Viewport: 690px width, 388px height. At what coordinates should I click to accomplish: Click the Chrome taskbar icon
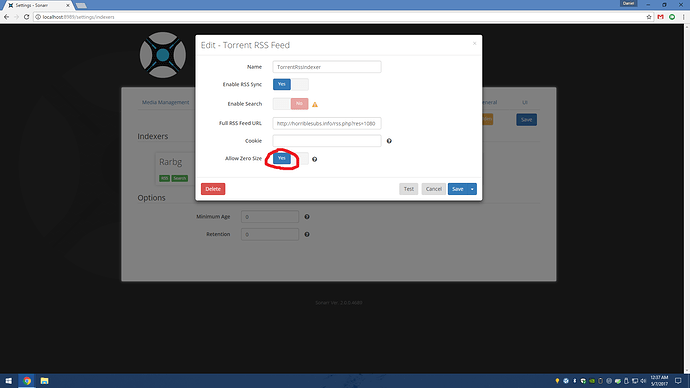click(x=27, y=381)
